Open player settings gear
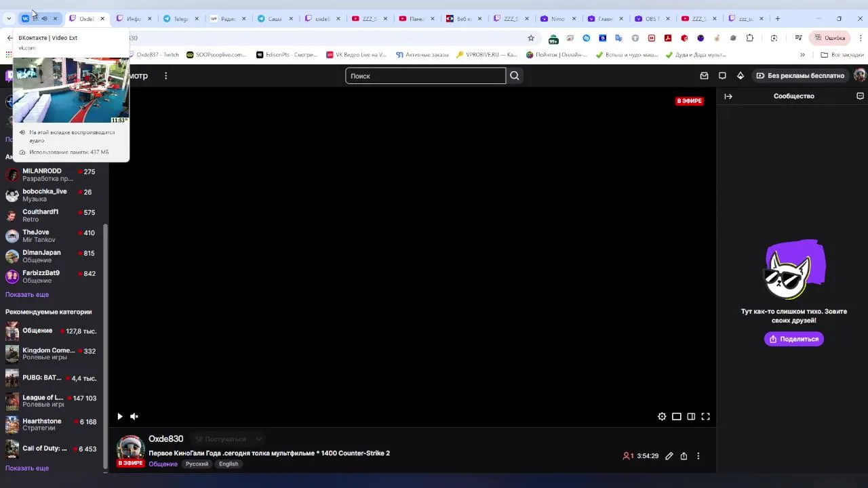Image resolution: width=868 pixels, height=488 pixels. click(662, 416)
